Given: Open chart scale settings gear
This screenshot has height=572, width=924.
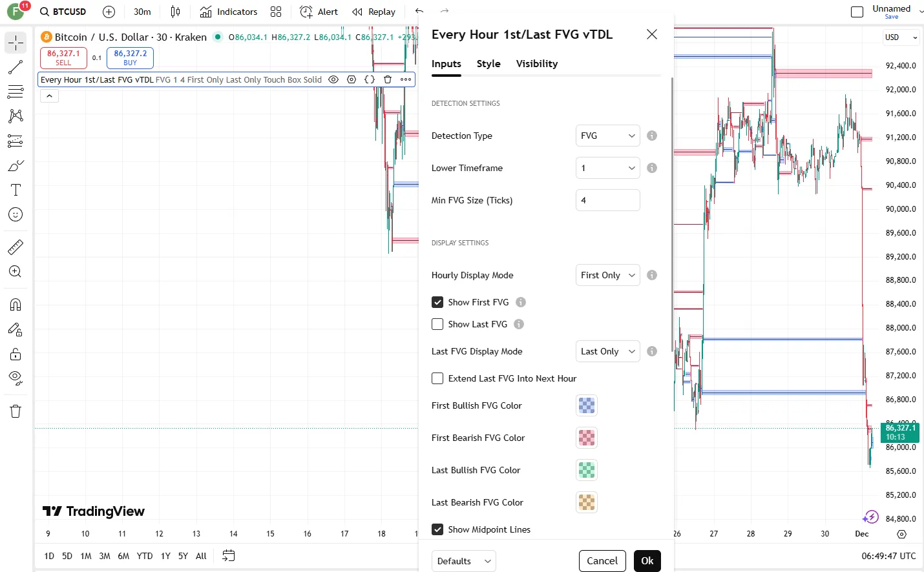Looking at the screenshot, I should point(902,534).
